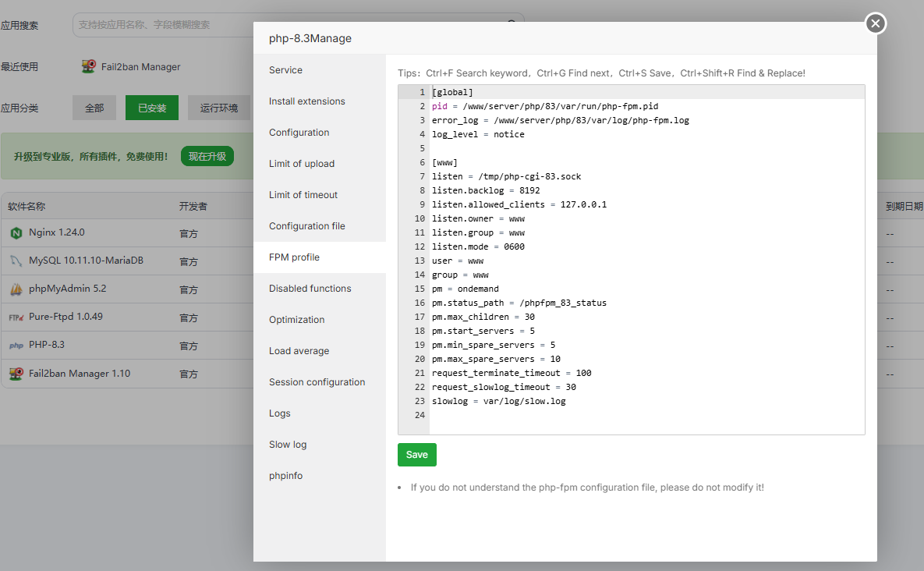Click the Pure-Ftpd row icon
This screenshot has height=571, width=924.
[16, 317]
